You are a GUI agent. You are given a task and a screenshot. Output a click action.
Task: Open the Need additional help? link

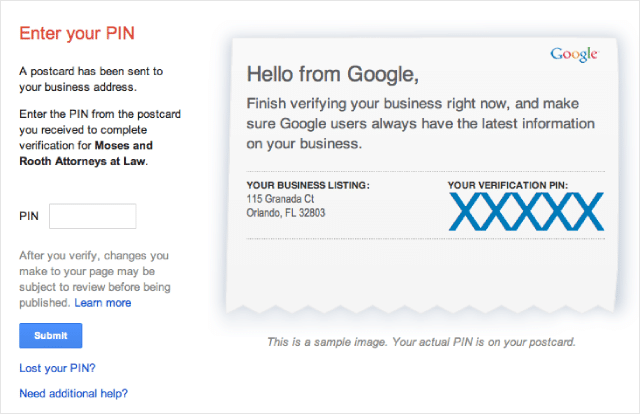(73, 393)
